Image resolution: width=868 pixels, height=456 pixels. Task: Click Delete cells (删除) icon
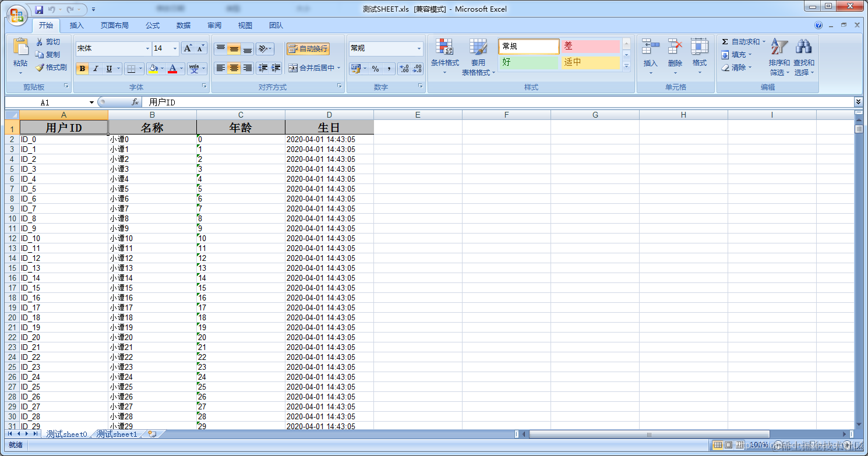click(x=675, y=47)
